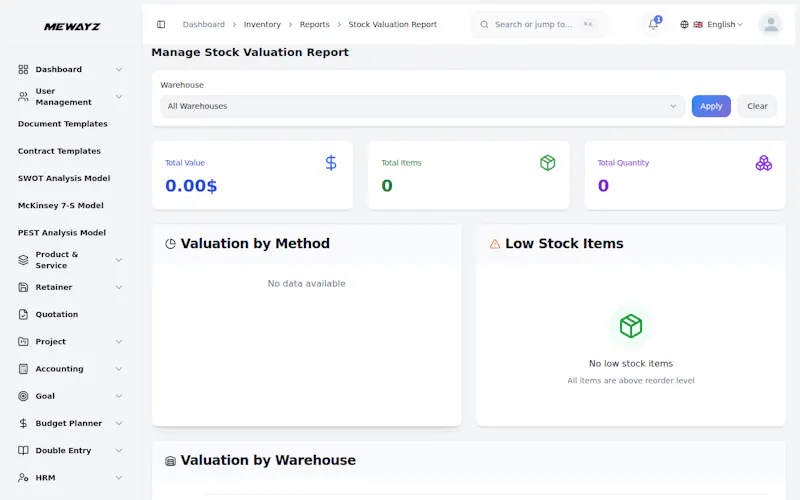Click the Dashboard grid icon in sidebar
This screenshot has height=500, width=800.
23,69
